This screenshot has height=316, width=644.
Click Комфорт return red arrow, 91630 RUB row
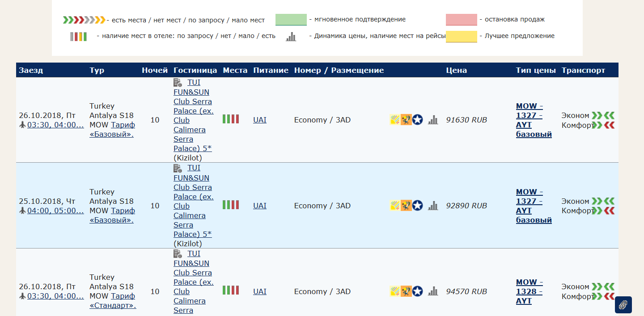(609, 125)
